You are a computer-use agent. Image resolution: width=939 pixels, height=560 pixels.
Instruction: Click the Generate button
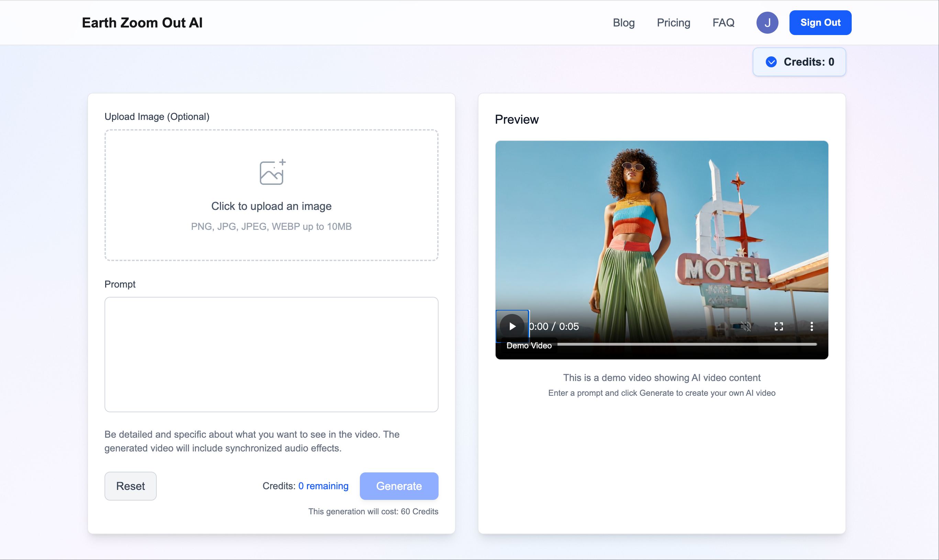[x=399, y=486]
